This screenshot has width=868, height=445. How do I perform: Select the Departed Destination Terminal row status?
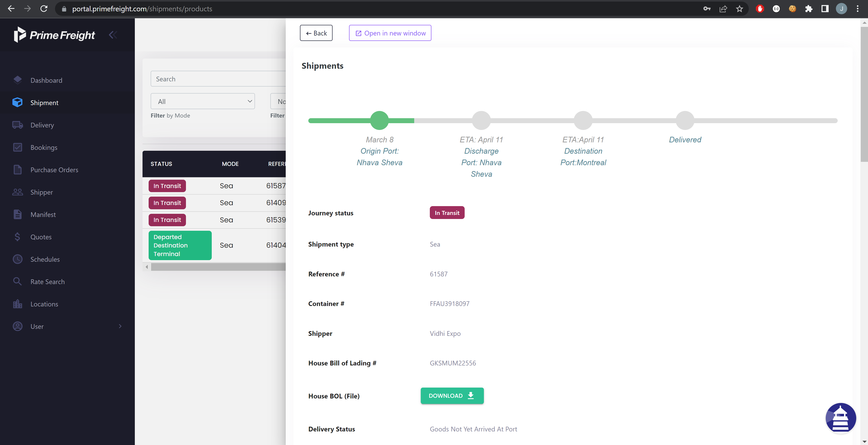pos(180,245)
